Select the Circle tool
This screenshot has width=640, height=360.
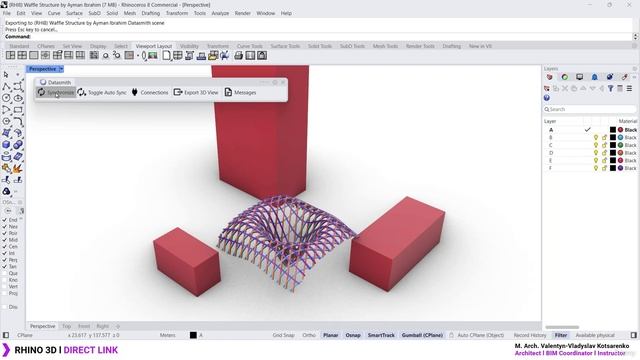click(6, 98)
